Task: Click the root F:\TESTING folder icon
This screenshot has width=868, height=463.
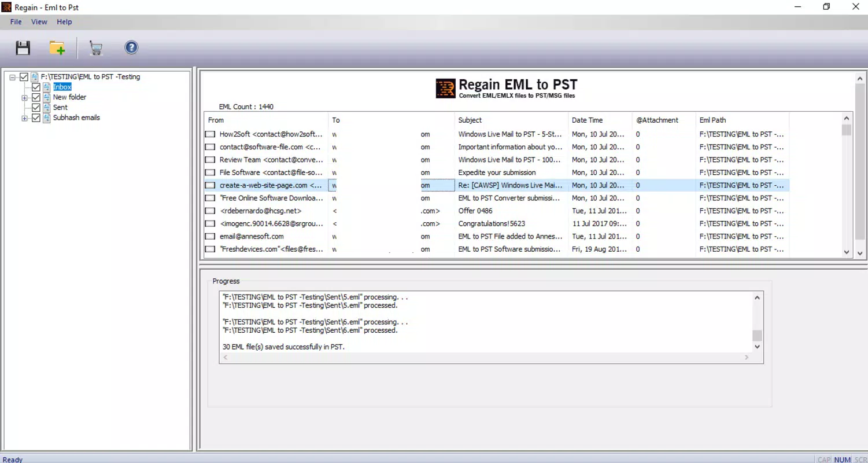Action: [x=34, y=76]
